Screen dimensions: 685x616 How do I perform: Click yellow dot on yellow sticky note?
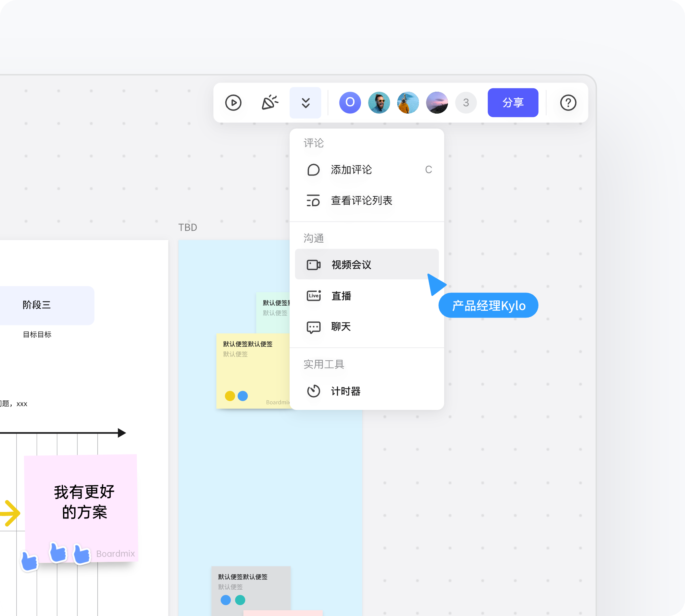pos(230,396)
